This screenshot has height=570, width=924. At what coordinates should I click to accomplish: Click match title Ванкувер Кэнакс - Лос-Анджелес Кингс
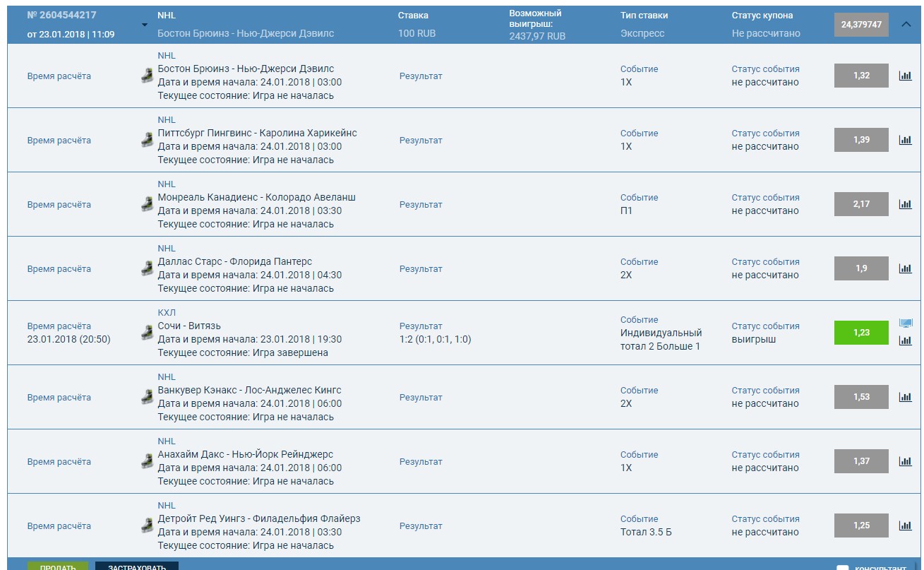pos(249,390)
